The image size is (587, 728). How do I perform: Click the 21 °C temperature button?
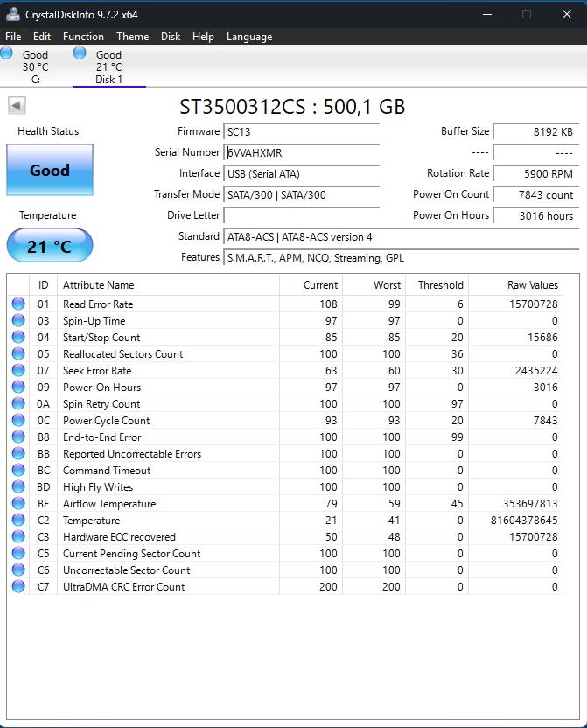pyautogui.click(x=50, y=246)
